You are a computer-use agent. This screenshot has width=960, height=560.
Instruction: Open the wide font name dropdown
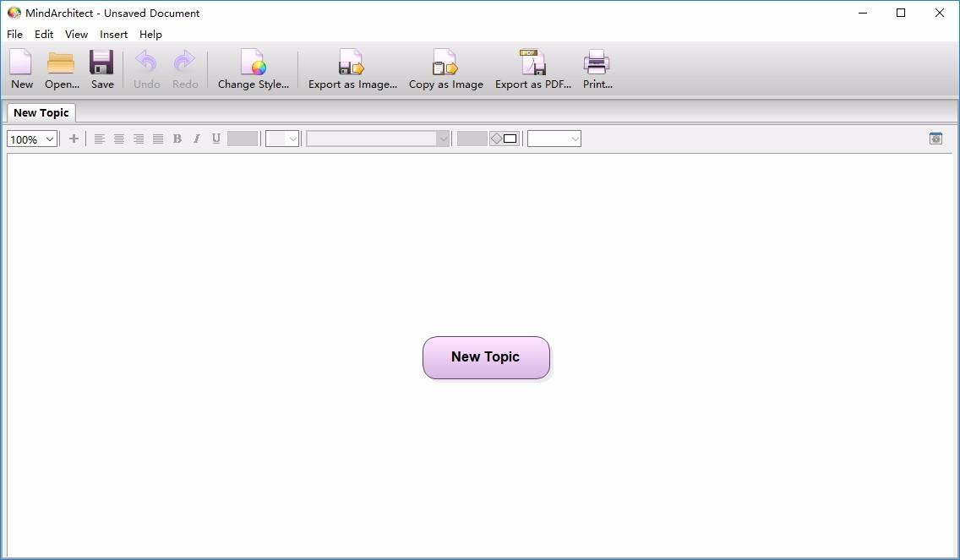379,139
